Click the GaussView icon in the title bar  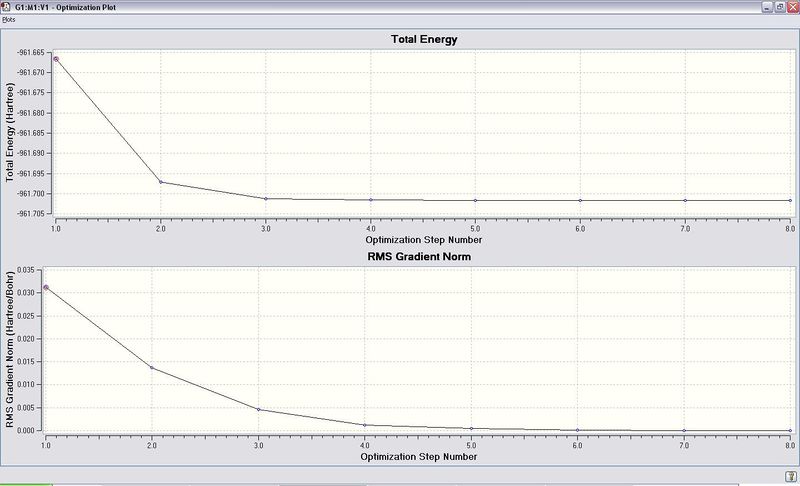click(x=6, y=7)
